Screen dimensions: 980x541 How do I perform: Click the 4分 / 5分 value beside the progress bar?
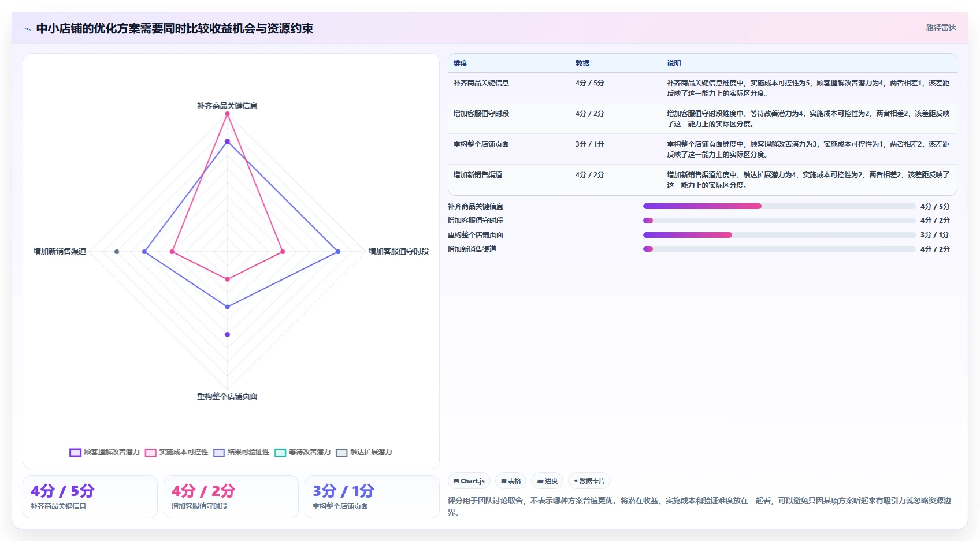point(935,207)
